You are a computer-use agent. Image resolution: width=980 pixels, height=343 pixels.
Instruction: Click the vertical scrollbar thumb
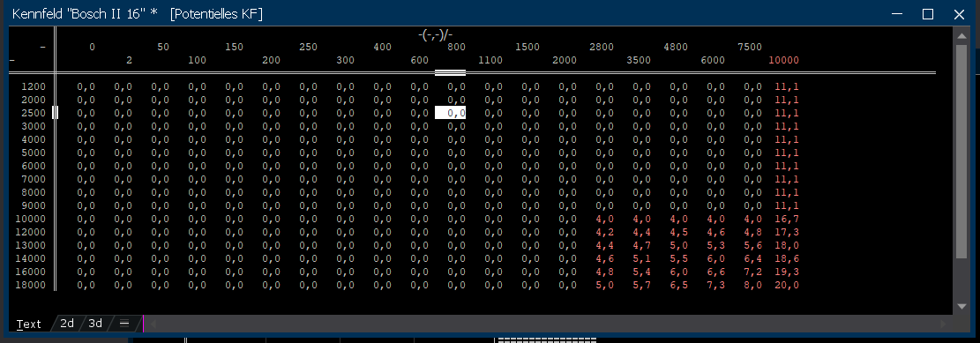962,151
